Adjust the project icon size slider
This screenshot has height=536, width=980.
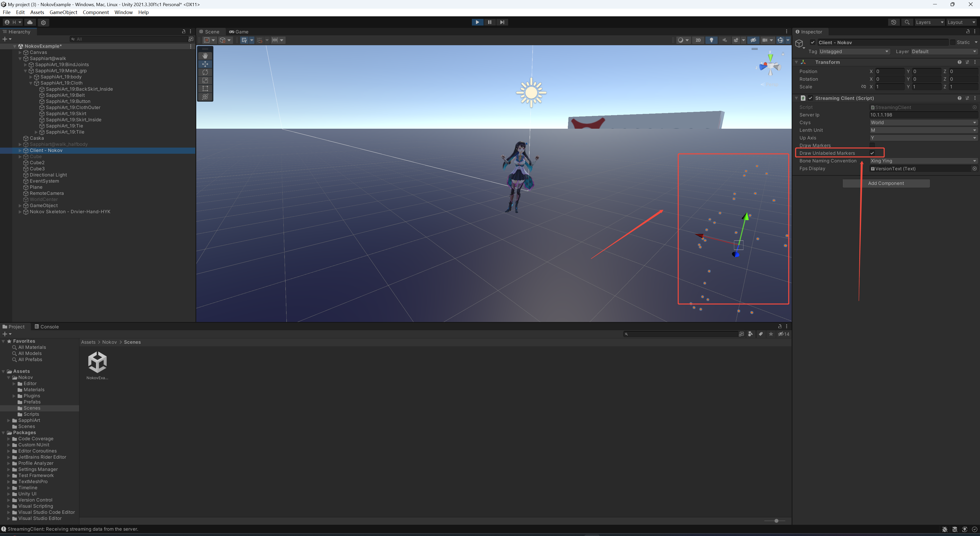click(x=775, y=520)
